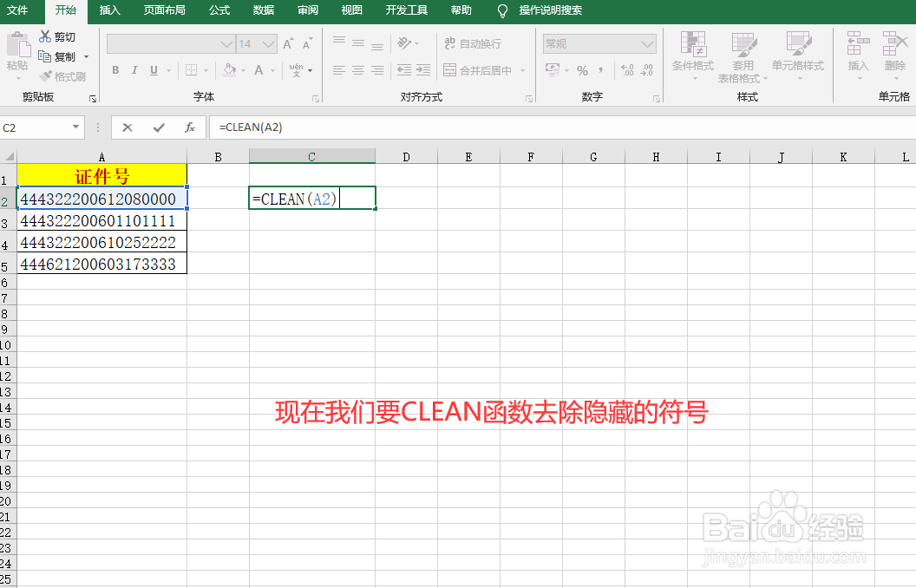Expand the fill color dropdown arrow
916x588 pixels.
(244, 70)
